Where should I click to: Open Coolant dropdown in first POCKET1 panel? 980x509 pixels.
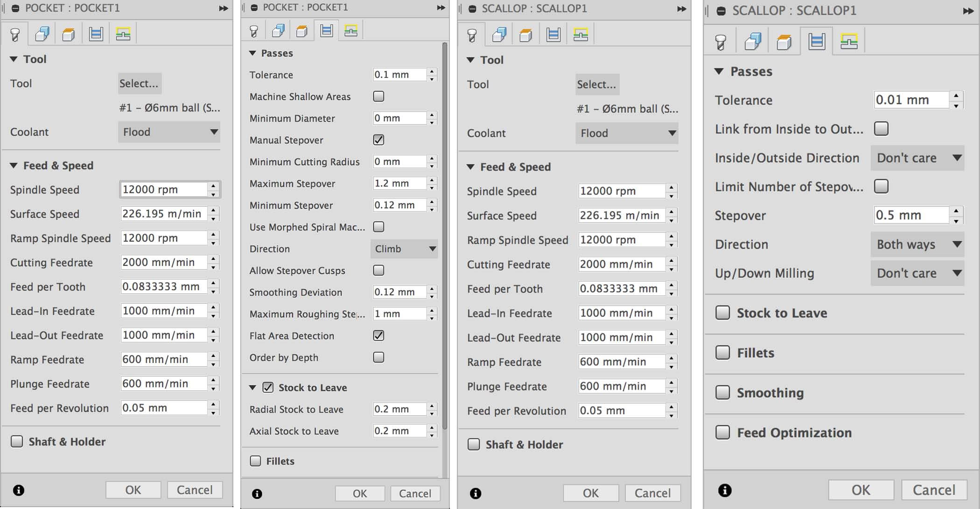(169, 132)
